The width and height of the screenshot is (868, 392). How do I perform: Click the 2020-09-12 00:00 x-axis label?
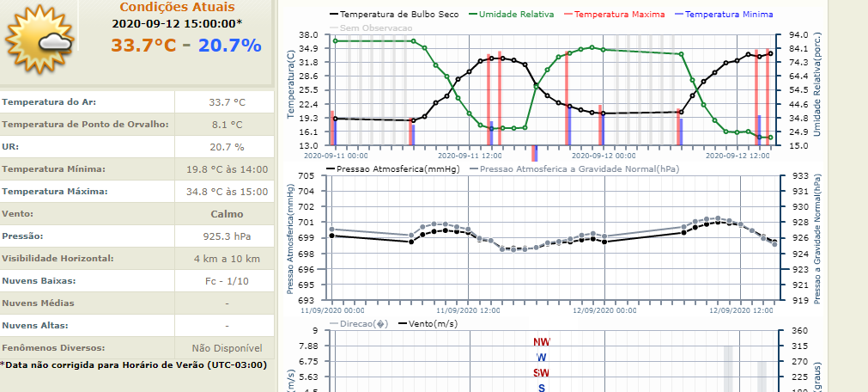604,156
